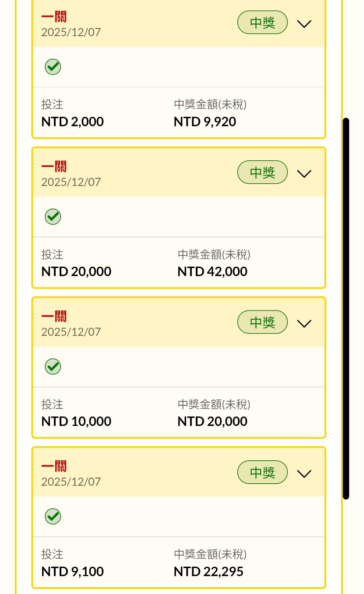The image size is (364, 594).
Task: Click the NTD 22,295 prize amount
Action: [208, 572]
